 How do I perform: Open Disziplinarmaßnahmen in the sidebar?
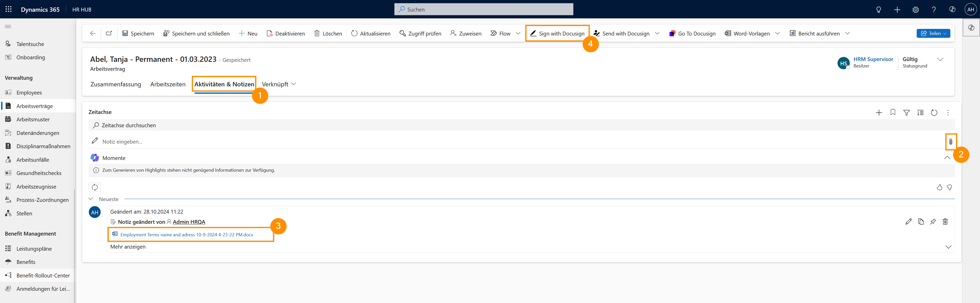pos(43,146)
